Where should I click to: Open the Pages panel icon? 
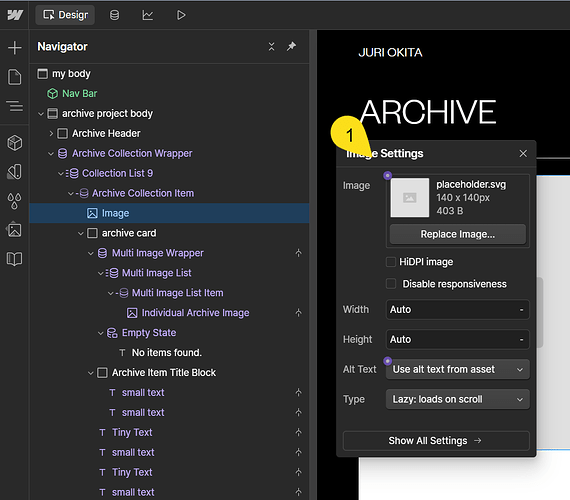[x=15, y=77]
